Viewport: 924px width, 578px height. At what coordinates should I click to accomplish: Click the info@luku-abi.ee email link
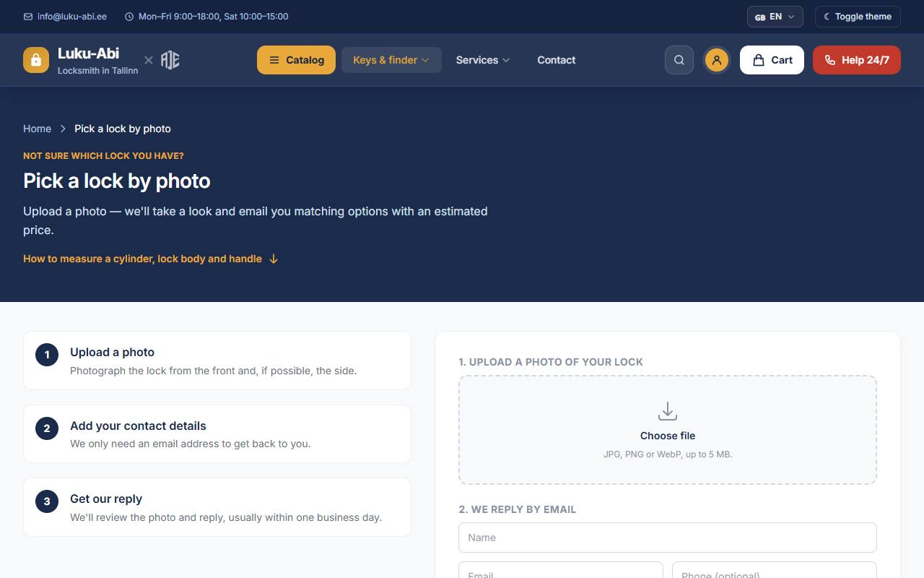click(72, 17)
